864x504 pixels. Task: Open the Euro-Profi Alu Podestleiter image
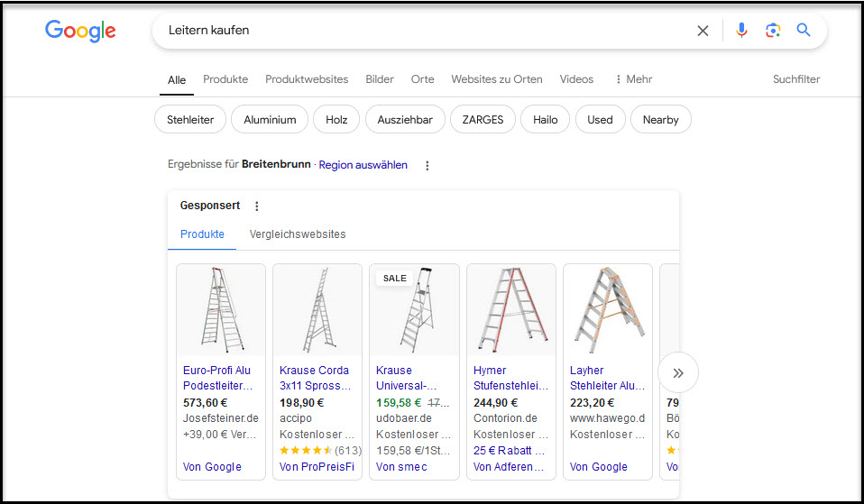221,310
